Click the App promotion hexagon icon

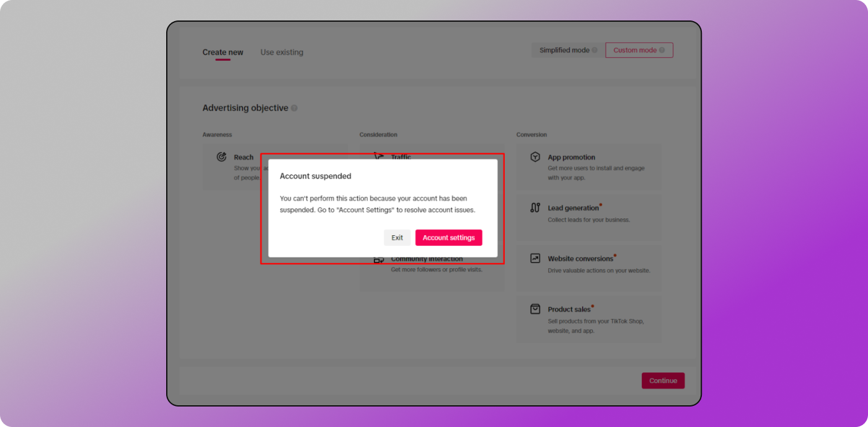click(x=535, y=157)
